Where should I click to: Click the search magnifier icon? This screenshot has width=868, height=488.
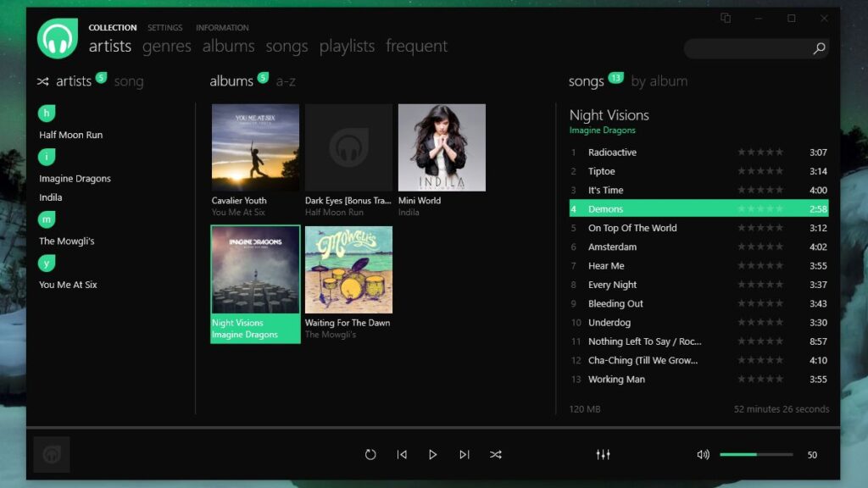pos(818,50)
